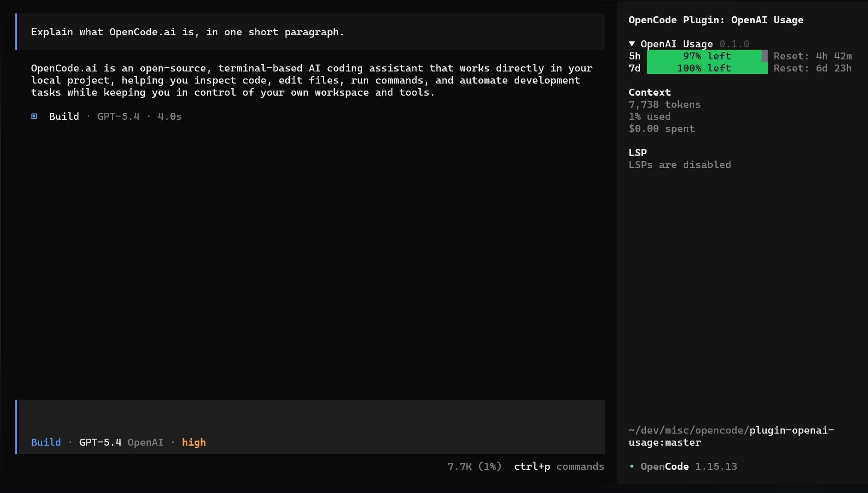The image size is (868, 493).
Task: Click the Reset: 4h 42m text
Action: click(x=812, y=56)
